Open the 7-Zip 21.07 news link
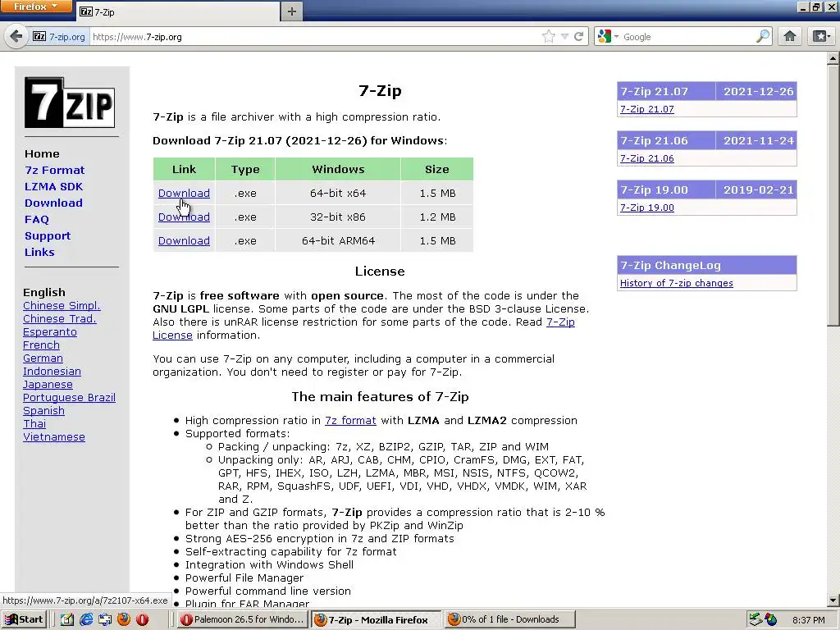The height and width of the screenshot is (630, 840). 646,109
